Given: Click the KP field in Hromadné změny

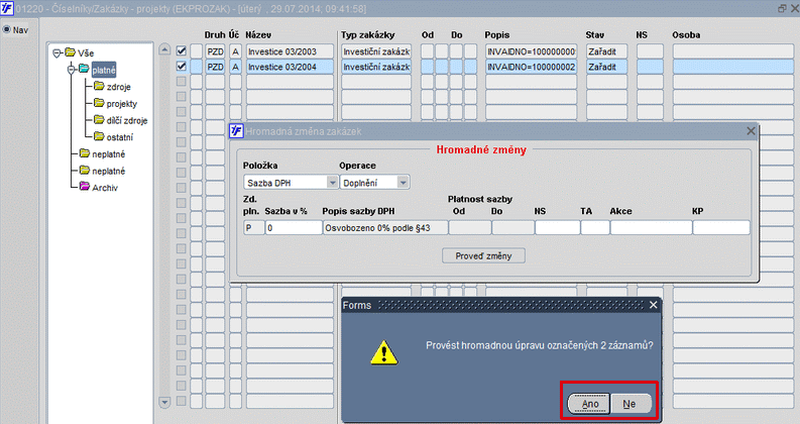Looking at the screenshot, I should click(x=721, y=228).
